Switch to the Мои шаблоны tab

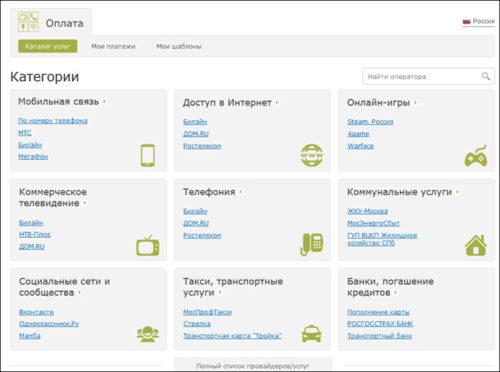179,46
